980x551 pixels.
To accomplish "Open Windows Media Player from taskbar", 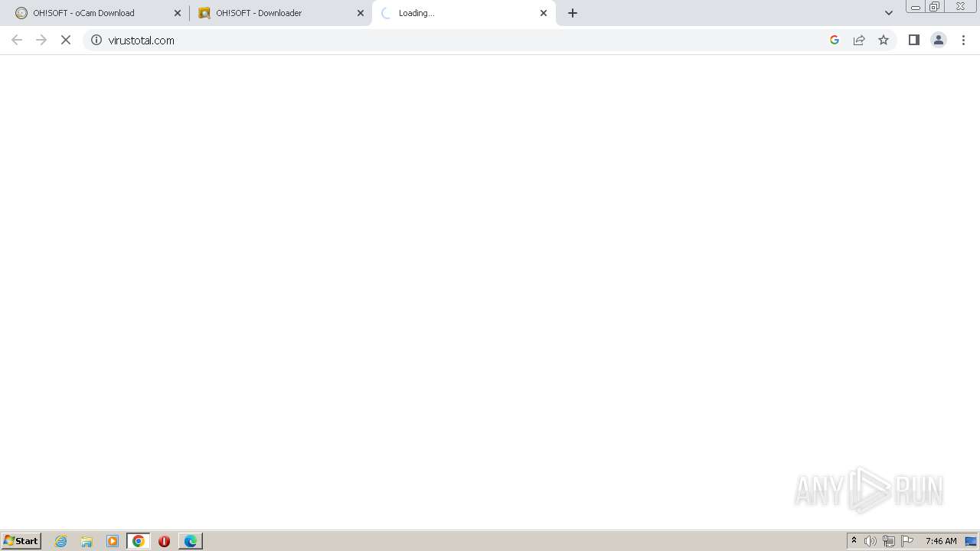I will pyautogui.click(x=113, y=541).
